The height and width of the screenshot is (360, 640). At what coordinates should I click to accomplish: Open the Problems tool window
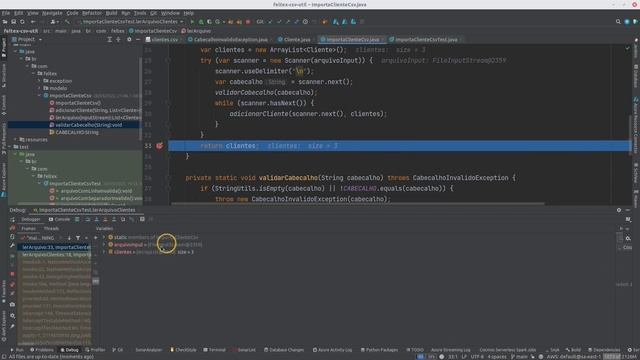[x=42, y=350]
